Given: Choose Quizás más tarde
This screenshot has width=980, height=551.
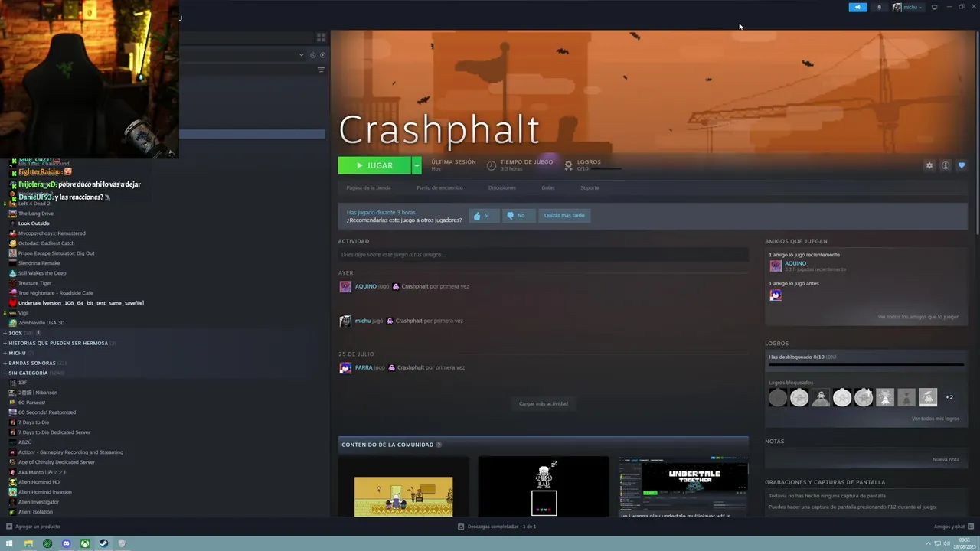Looking at the screenshot, I should [564, 216].
